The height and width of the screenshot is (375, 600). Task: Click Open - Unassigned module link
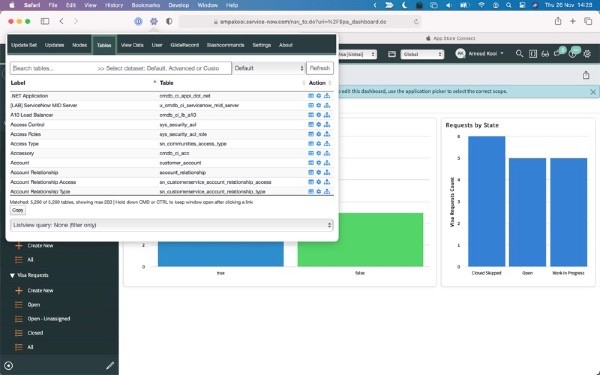[49, 319]
